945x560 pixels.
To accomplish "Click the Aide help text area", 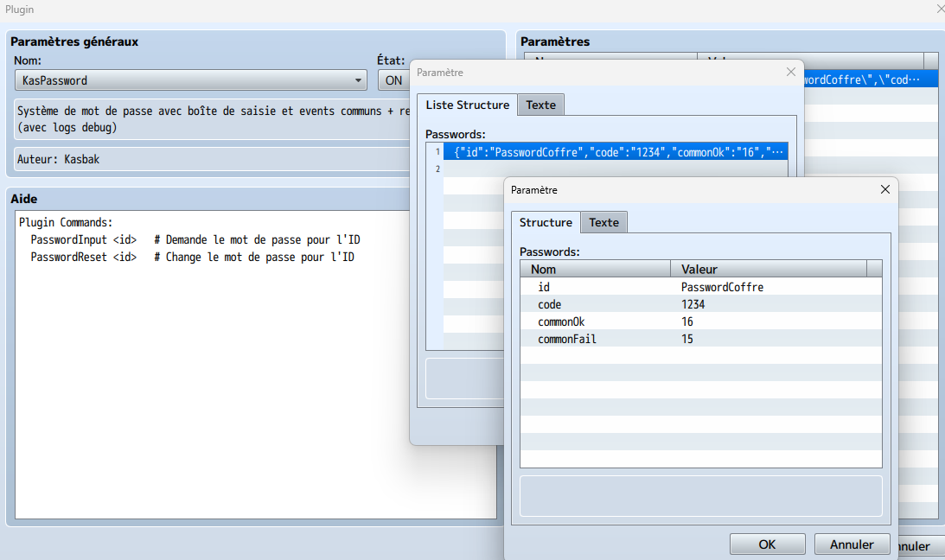I will (256, 365).
